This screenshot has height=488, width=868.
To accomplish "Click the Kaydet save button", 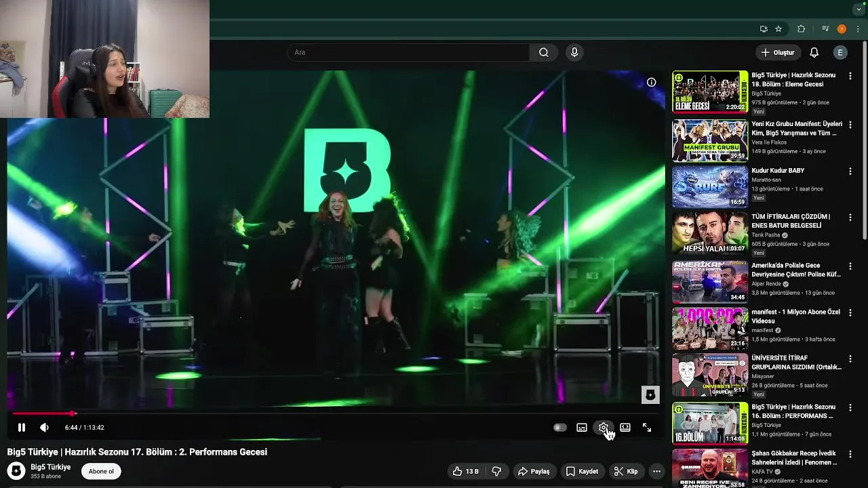I will click(x=583, y=471).
